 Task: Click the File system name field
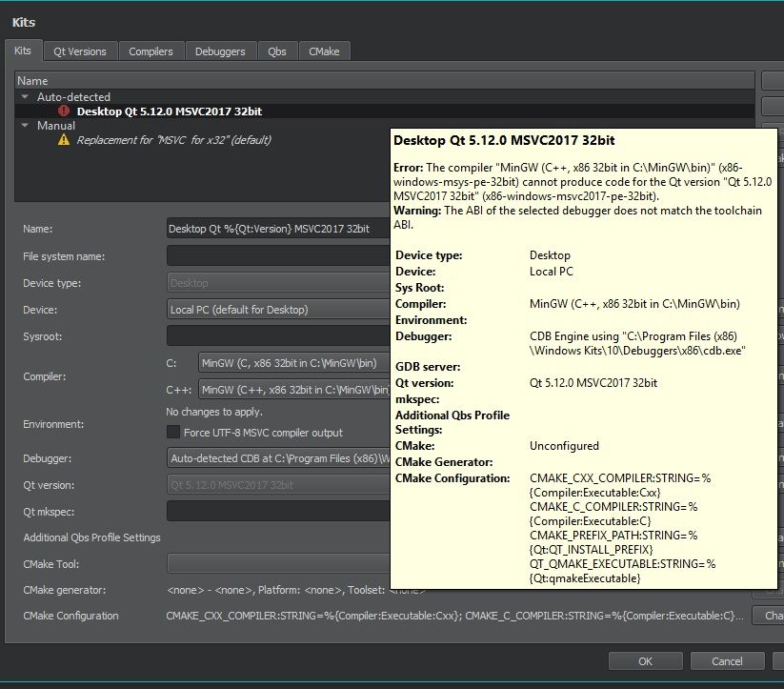[278, 255]
